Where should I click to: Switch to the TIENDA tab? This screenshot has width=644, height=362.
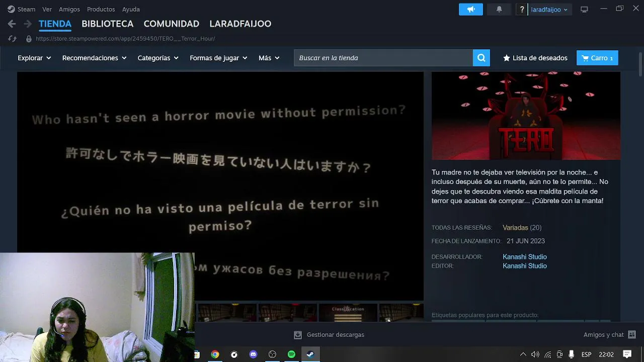pyautogui.click(x=55, y=24)
